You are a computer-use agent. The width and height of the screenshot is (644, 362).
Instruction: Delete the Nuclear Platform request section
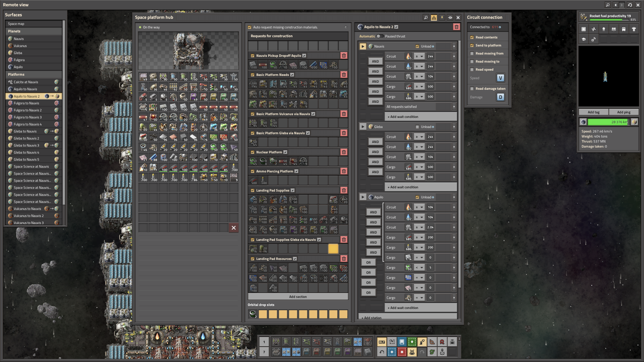point(344,152)
